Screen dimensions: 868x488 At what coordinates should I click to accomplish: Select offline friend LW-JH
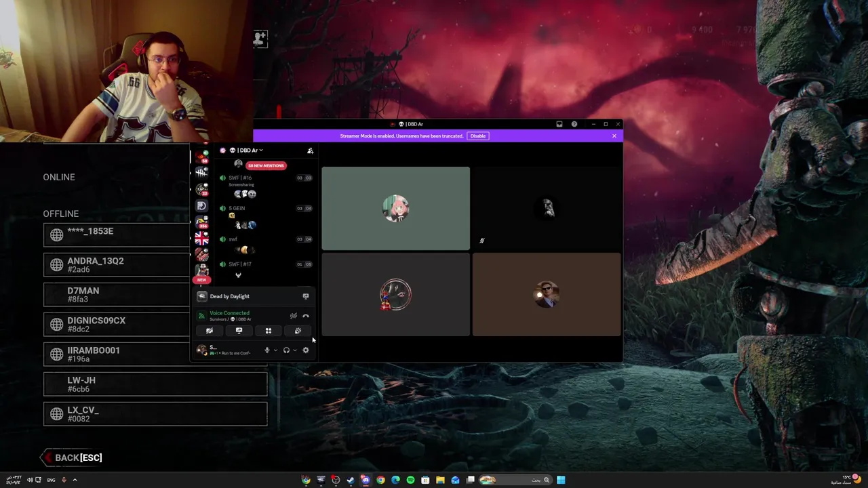155,384
